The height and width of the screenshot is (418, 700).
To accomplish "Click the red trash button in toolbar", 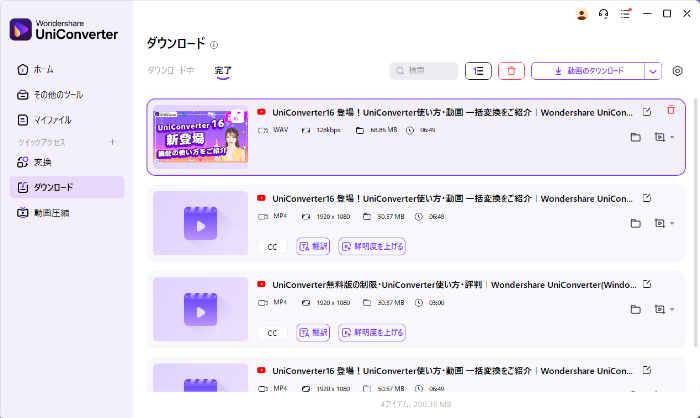I will [511, 71].
